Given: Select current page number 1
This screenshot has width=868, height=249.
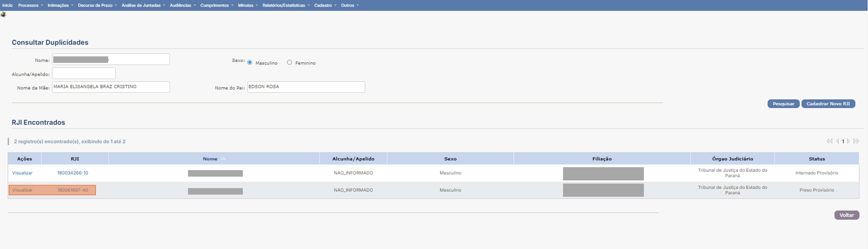Looking at the screenshot, I should (843, 142).
